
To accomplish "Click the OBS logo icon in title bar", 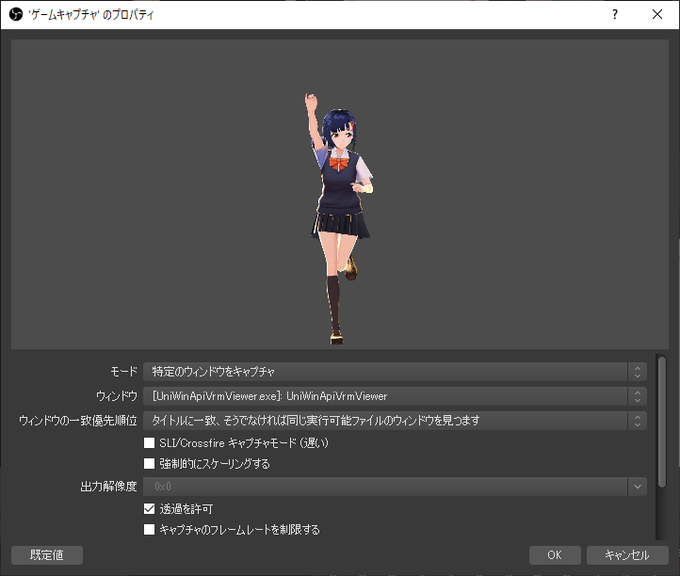I will pyautogui.click(x=16, y=15).
